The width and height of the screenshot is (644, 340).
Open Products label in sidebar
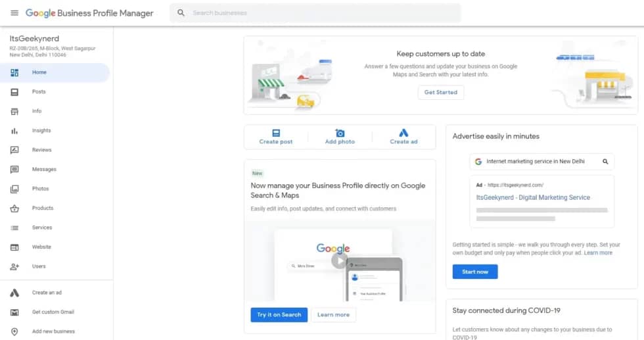pos(43,208)
